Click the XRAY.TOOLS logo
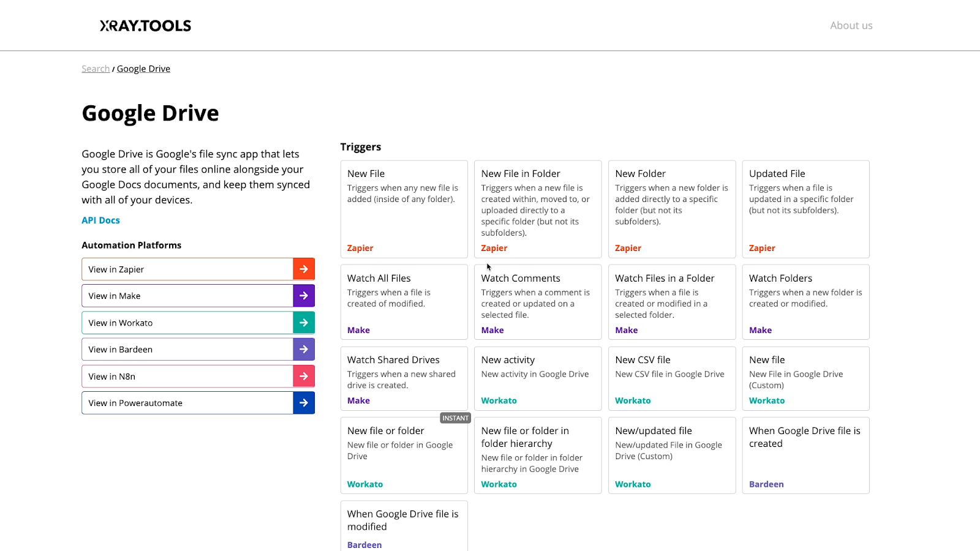 146,26
